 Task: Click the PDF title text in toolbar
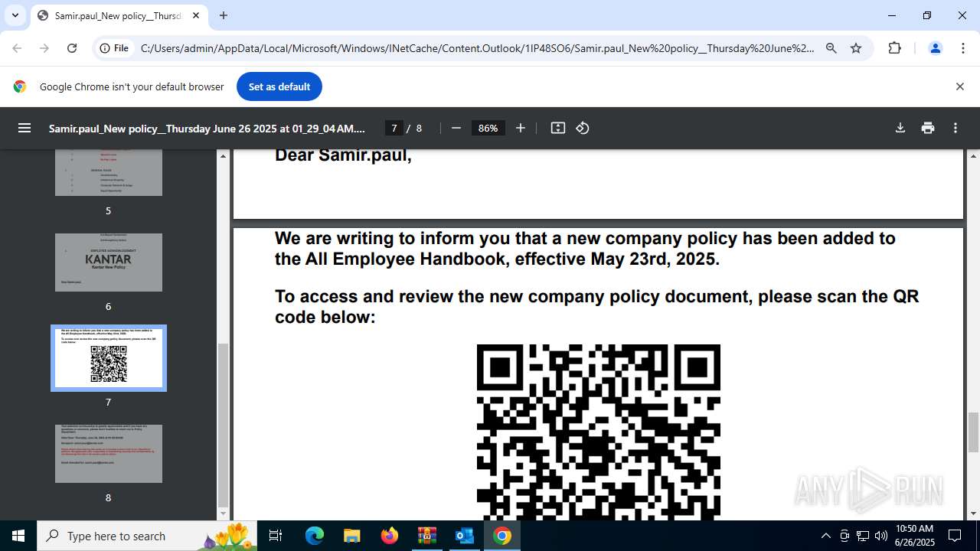(x=207, y=128)
